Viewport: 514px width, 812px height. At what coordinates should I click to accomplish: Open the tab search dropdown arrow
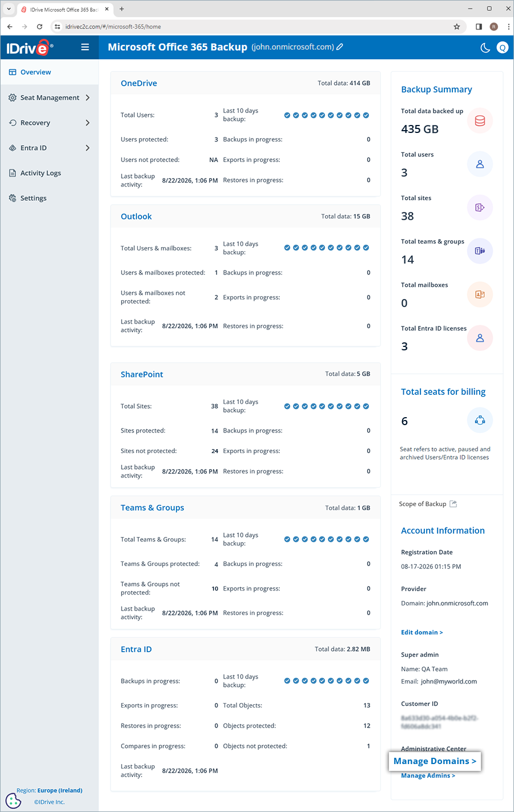[x=9, y=9]
